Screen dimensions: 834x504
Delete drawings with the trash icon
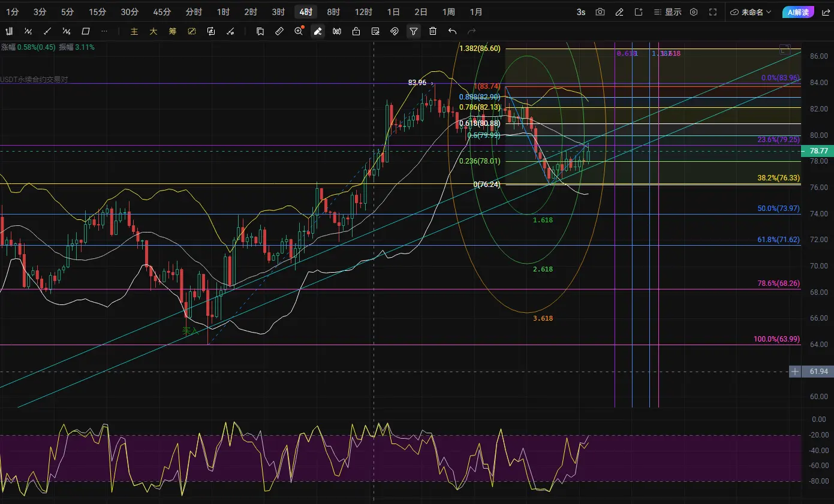coord(433,31)
